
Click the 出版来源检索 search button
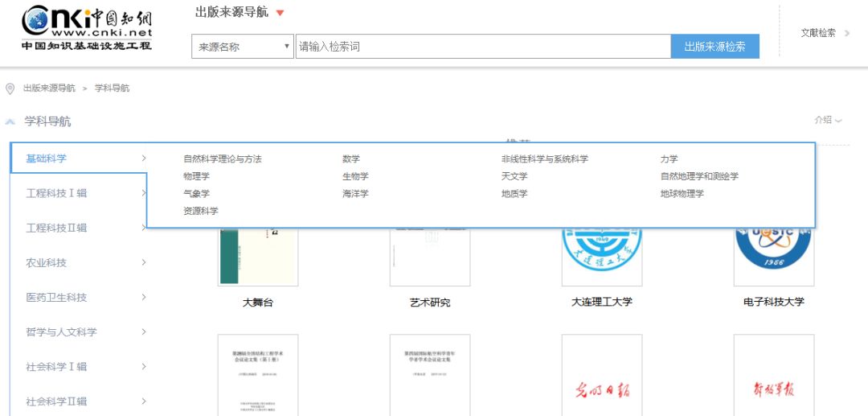pyautogui.click(x=714, y=47)
